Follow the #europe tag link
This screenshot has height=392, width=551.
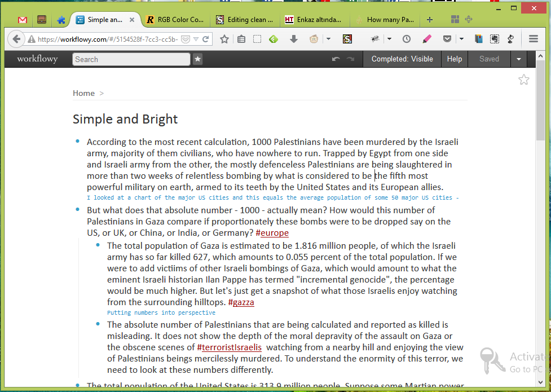(x=272, y=232)
